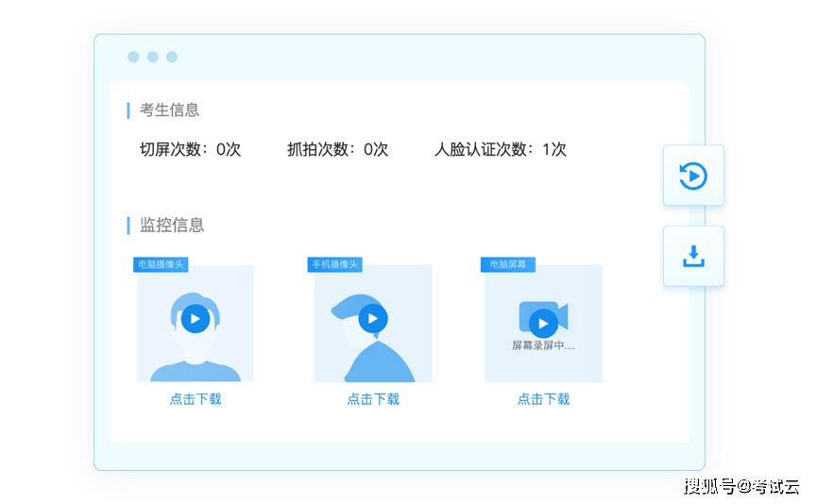The width and height of the screenshot is (817, 504).
Task: Play the 电脑屏幕 screen recording
Action: (543, 324)
